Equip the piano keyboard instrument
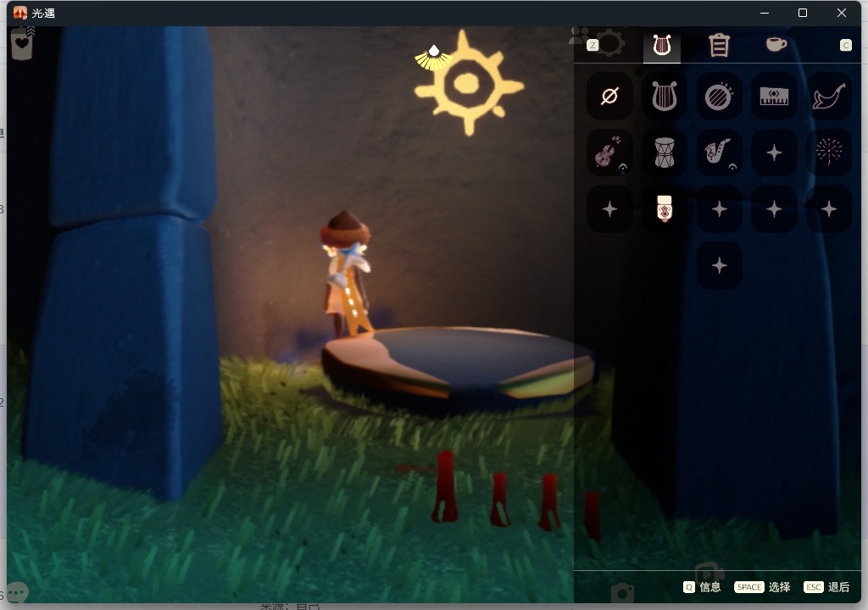The image size is (868, 610). tap(774, 97)
